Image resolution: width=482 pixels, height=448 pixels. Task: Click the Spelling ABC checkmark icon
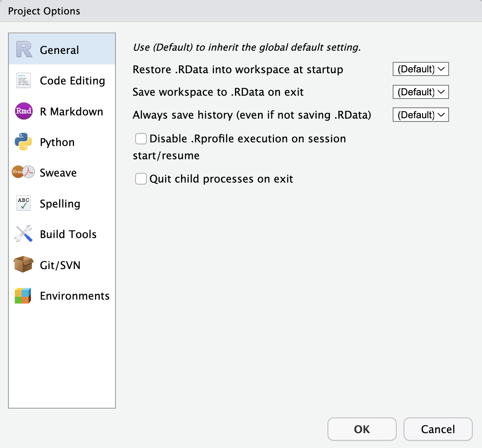23,203
